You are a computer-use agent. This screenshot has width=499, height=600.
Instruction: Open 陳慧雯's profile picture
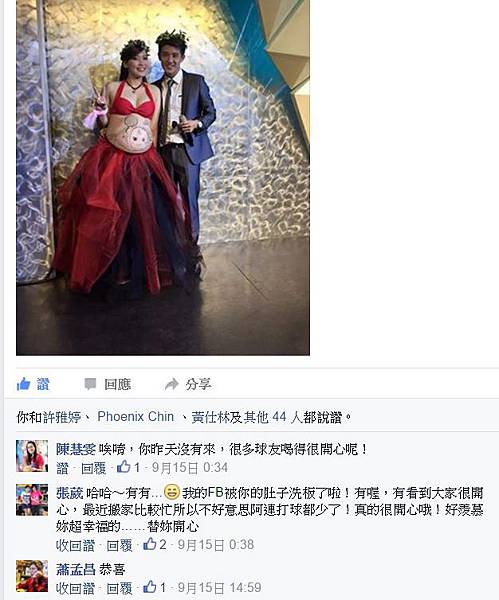(32, 456)
